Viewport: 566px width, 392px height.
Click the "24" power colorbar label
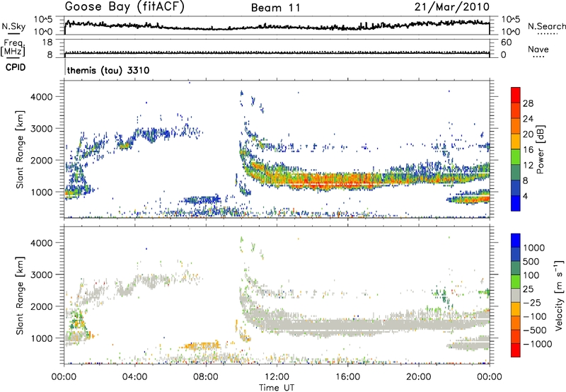pos(528,119)
